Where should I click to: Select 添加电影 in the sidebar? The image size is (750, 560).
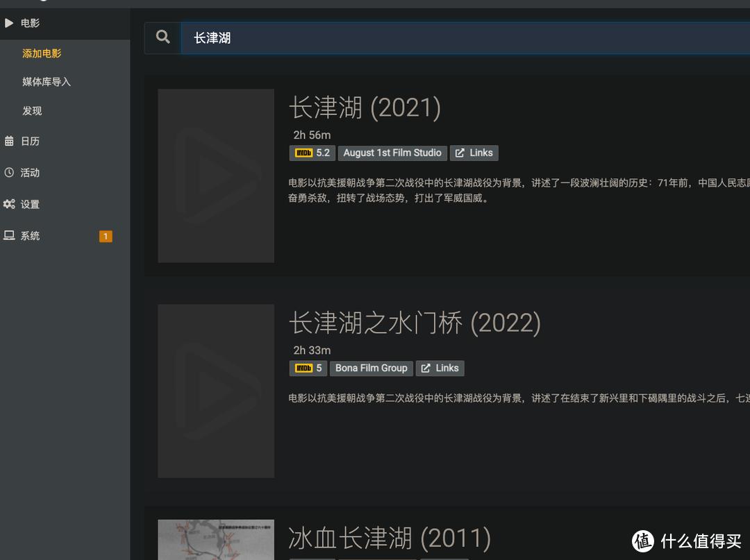coord(42,53)
